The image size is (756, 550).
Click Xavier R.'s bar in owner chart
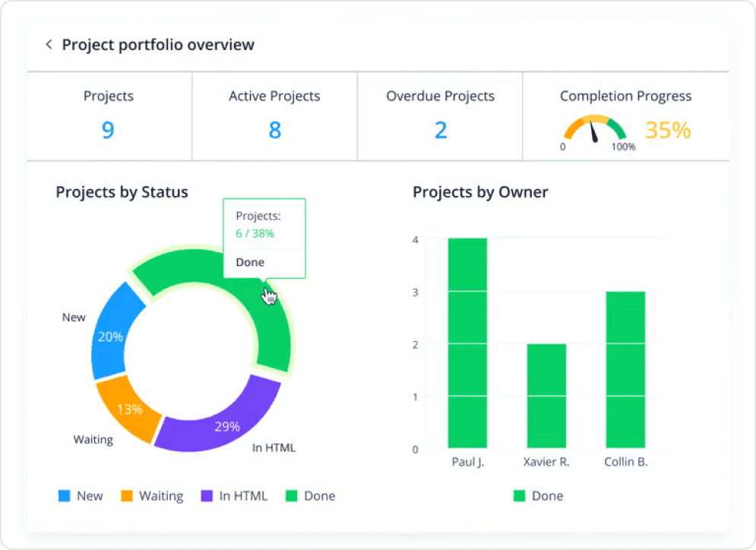(546, 395)
